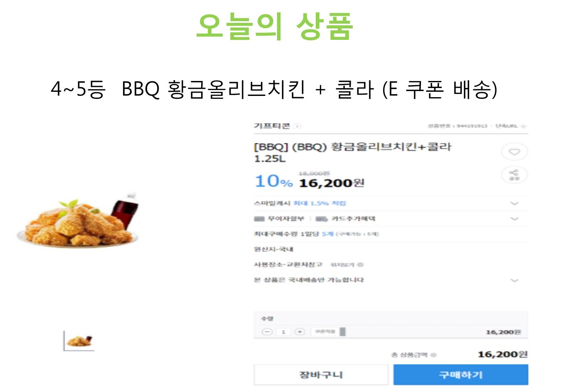The height and width of the screenshot is (392, 563).
Task: Click the 장바구니 button
Action: pyautogui.click(x=321, y=375)
